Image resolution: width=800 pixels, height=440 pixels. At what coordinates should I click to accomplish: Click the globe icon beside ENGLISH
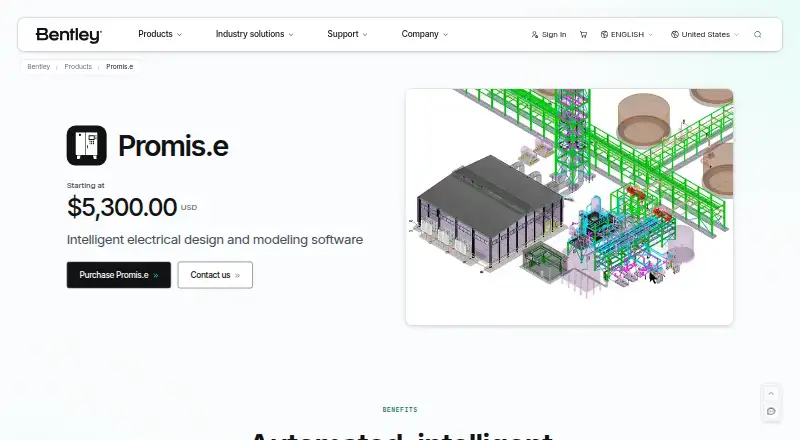[x=604, y=34]
